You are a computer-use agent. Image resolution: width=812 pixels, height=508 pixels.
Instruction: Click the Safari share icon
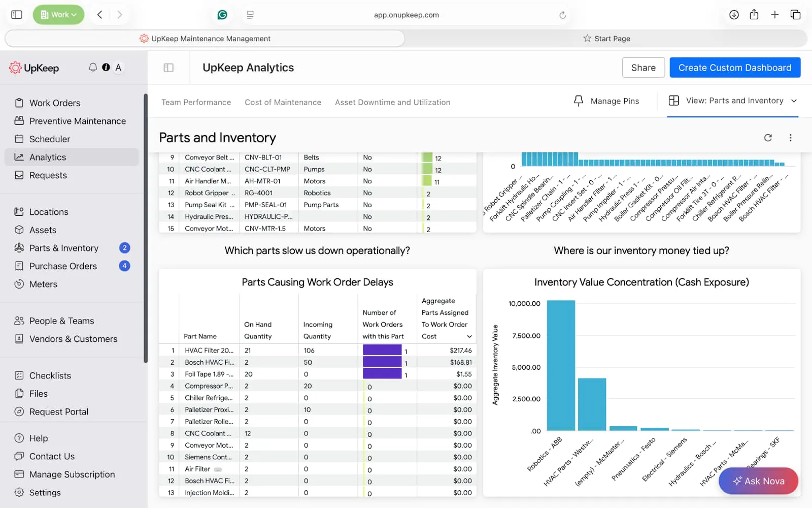coord(754,15)
